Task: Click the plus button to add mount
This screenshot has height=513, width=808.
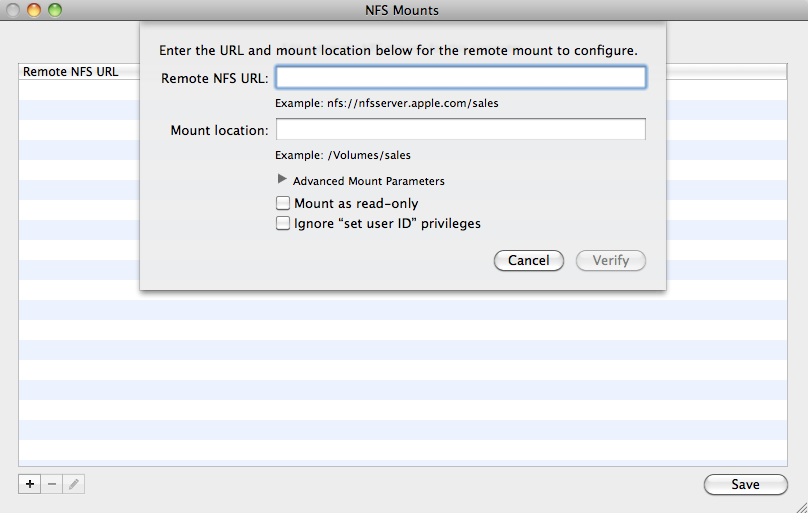Action: (29, 484)
